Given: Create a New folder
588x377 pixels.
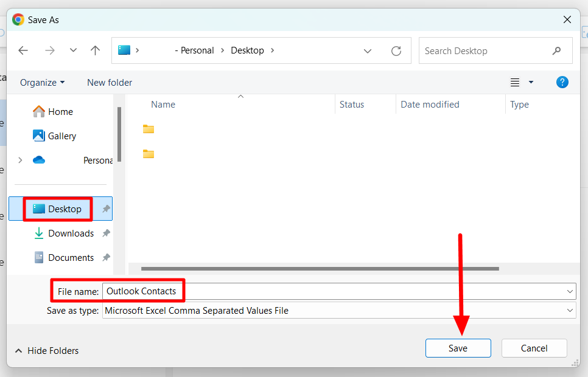Looking at the screenshot, I should [x=110, y=83].
